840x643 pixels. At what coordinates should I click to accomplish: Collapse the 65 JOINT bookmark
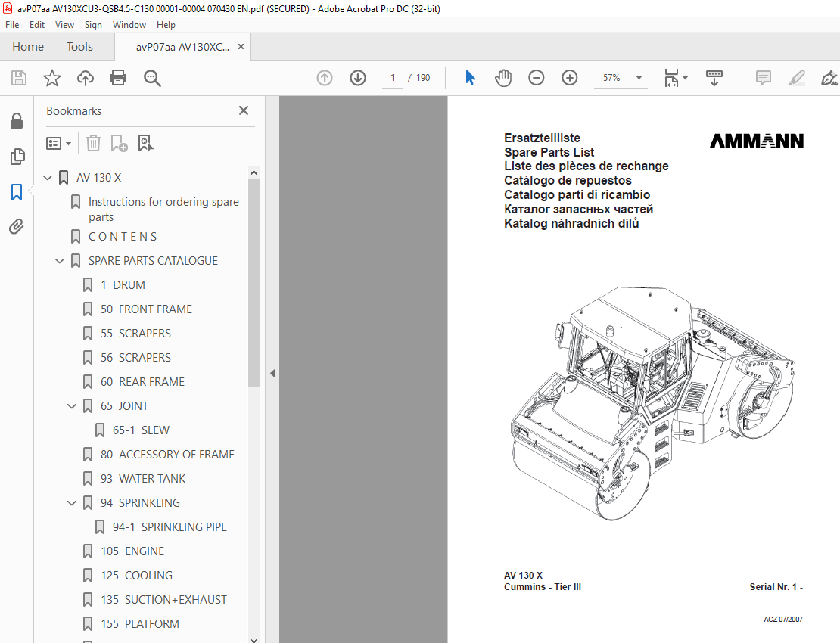[x=72, y=406]
